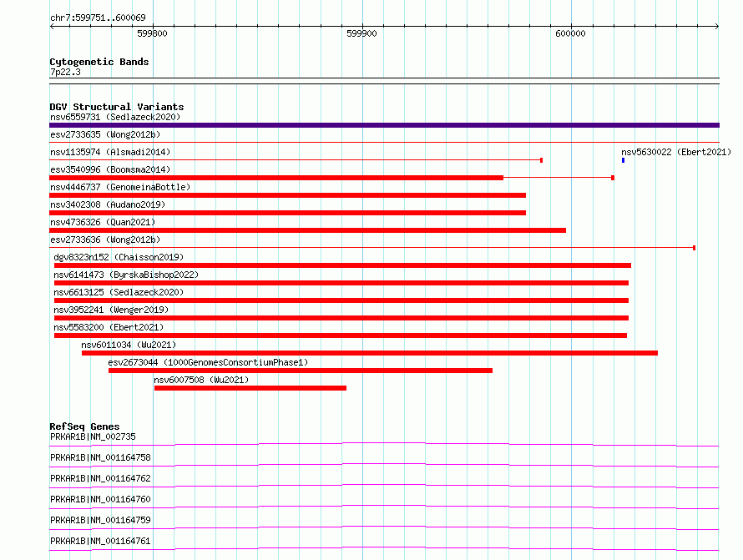Viewport: 743px width, 560px height.
Task: Click the chr7:599751..600069 coordinates label
Action: coord(98,18)
